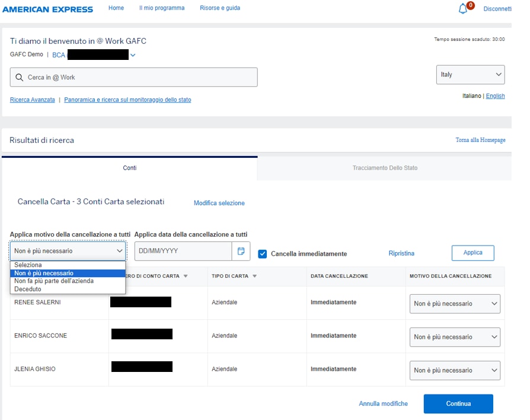This screenshot has height=420, width=530.
Task: Click the search magnifier icon
Action: pyautogui.click(x=19, y=78)
